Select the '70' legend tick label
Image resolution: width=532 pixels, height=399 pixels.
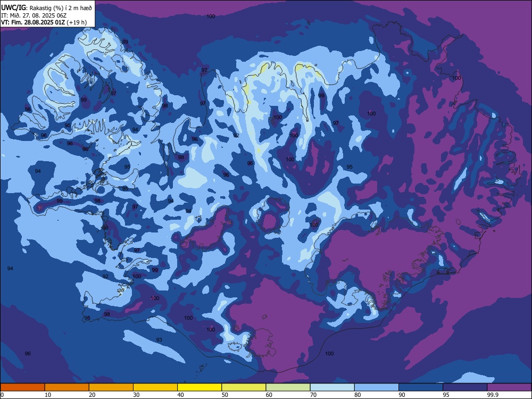[x=313, y=395]
